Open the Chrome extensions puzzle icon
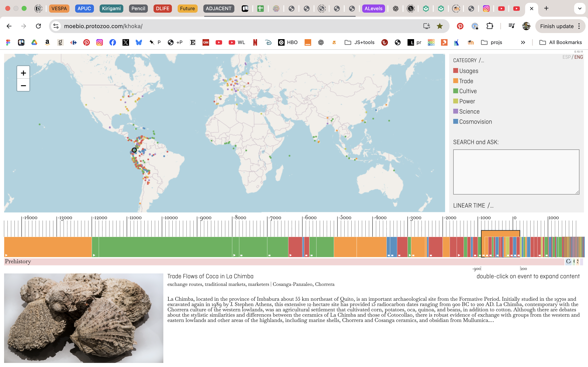 point(490,26)
